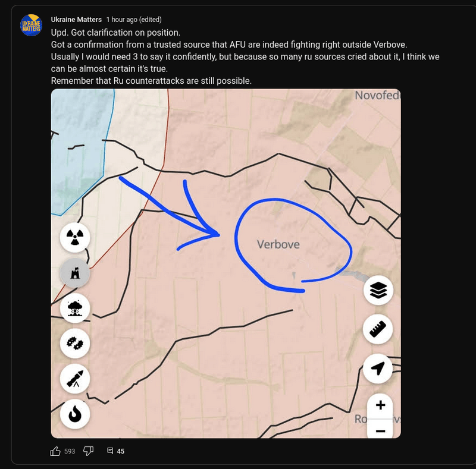Toggle the fortifications castle icon
476x469 pixels.
click(x=75, y=273)
